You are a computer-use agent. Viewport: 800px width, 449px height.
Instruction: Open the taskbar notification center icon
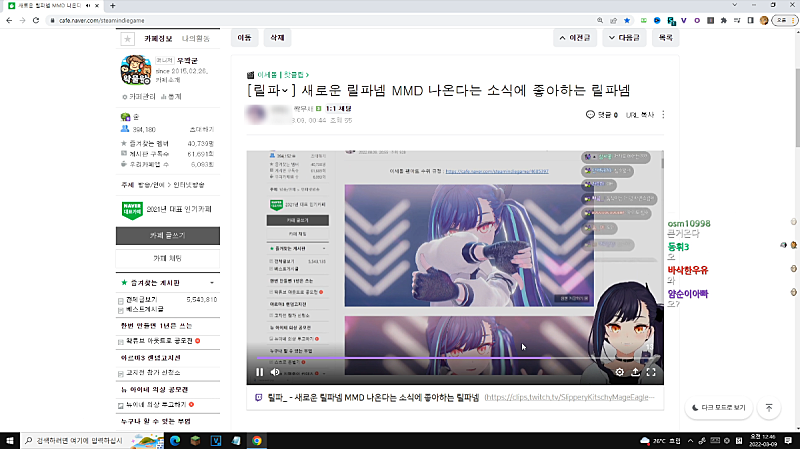tap(788, 440)
